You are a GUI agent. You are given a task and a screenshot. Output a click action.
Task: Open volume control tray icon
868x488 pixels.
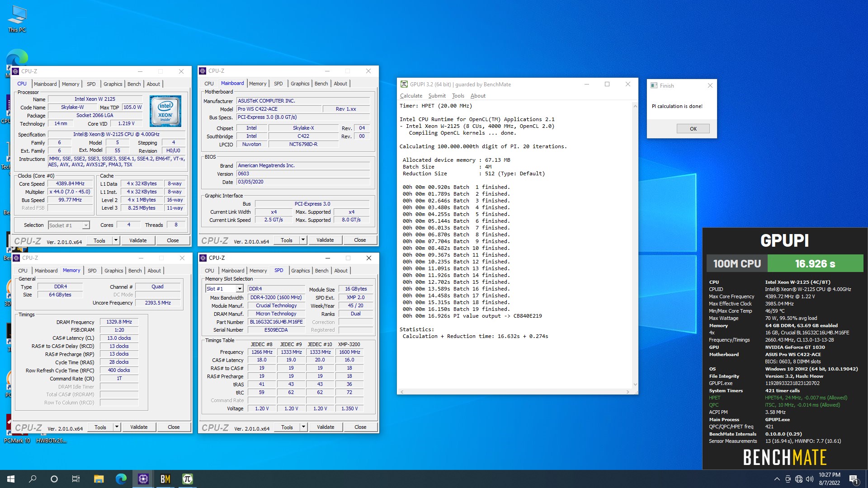point(810,479)
